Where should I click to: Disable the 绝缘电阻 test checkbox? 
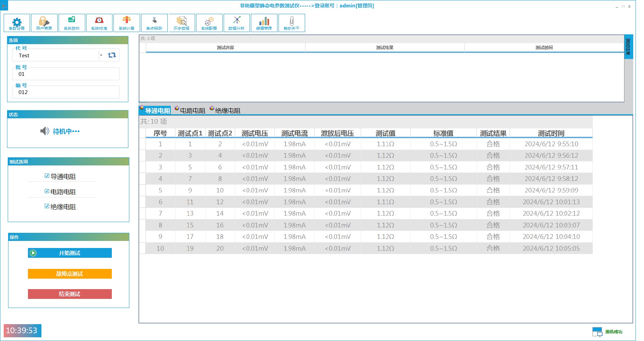[x=47, y=206]
